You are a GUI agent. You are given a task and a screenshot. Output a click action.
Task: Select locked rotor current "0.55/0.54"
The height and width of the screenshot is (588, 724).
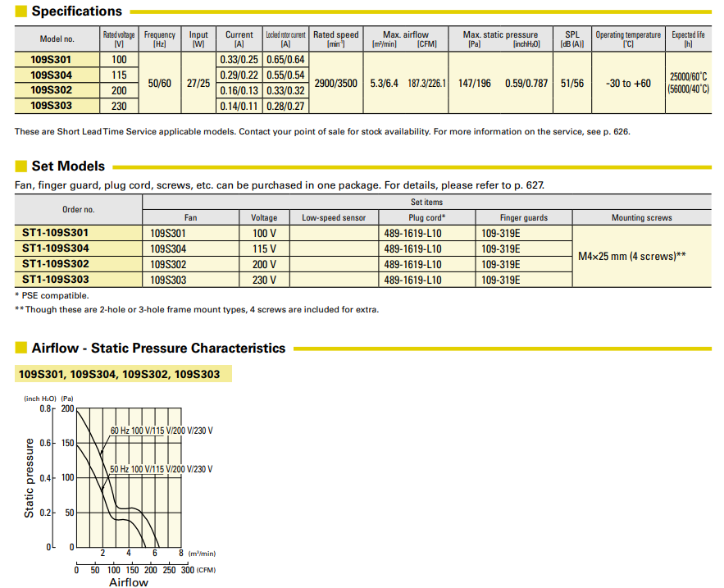[286, 75]
